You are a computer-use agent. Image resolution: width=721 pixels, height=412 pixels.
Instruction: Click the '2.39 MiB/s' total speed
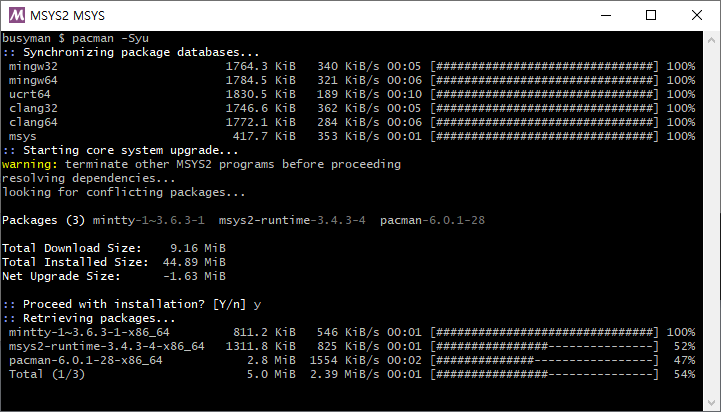[x=344, y=374]
